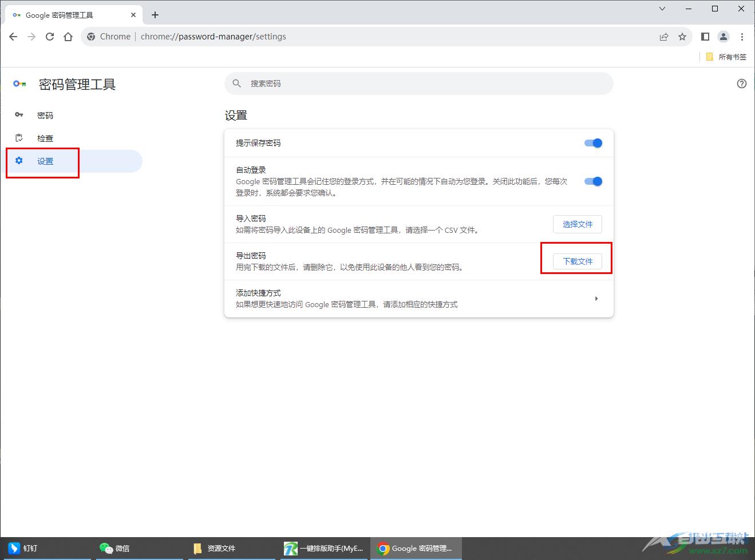Open the 所有书签 bookmarks folder
The image size is (755, 560).
click(726, 57)
